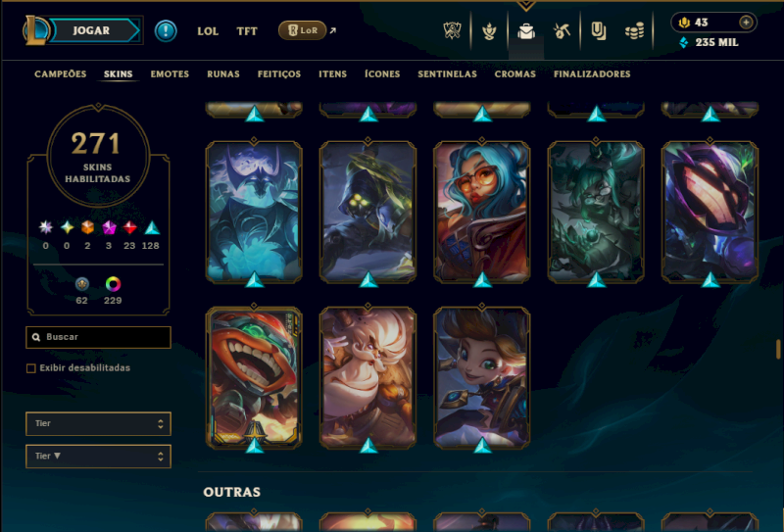The image size is (784, 532).
Task: Toggle Exibir desabilitadas checkbox
Action: pos(31,368)
